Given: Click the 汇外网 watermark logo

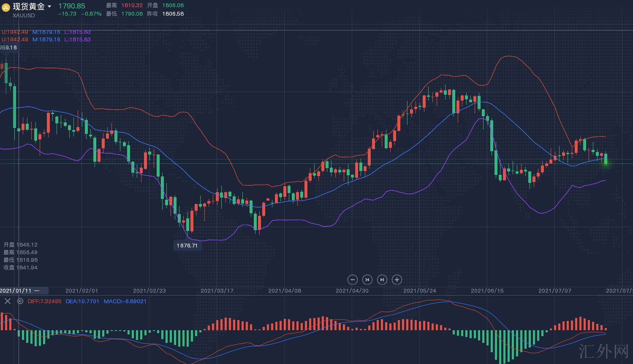Looking at the screenshot, I should tap(603, 350).
